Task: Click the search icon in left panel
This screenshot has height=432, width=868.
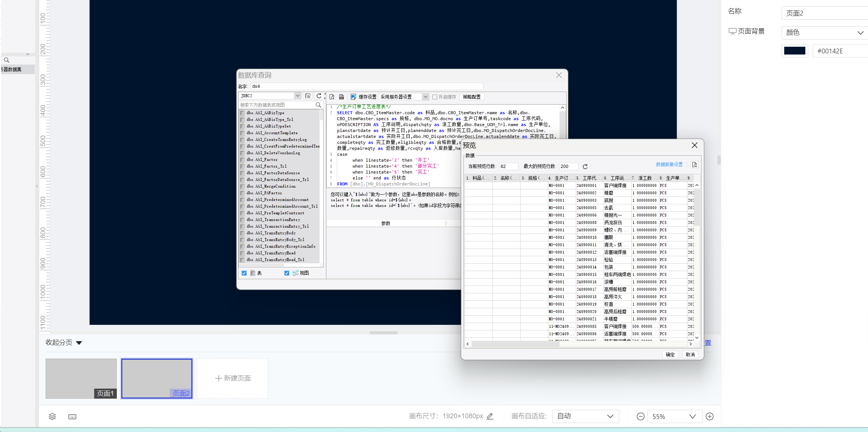Action: coord(6,60)
